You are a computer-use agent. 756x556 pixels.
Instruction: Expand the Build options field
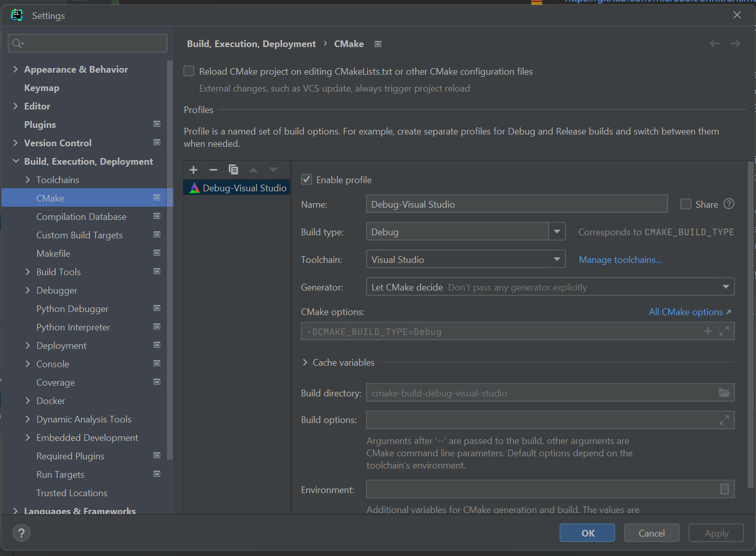[724, 420]
